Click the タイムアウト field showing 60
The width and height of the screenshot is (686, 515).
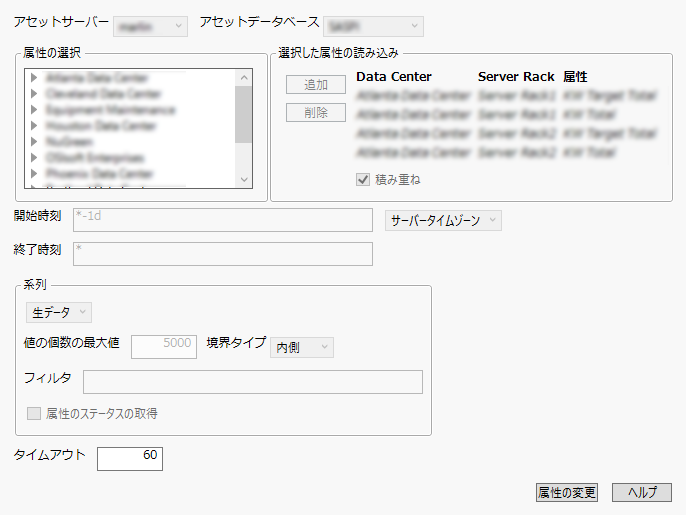pos(130,459)
